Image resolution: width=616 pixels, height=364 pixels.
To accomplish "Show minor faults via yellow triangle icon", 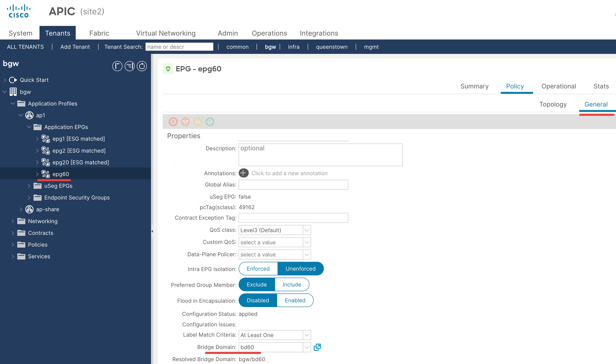I will (x=198, y=122).
